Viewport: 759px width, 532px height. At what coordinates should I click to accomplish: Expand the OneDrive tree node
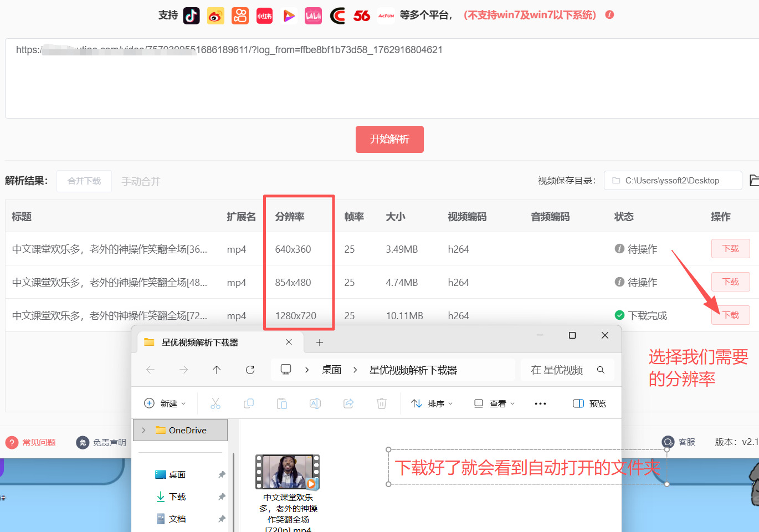(x=143, y=430)
